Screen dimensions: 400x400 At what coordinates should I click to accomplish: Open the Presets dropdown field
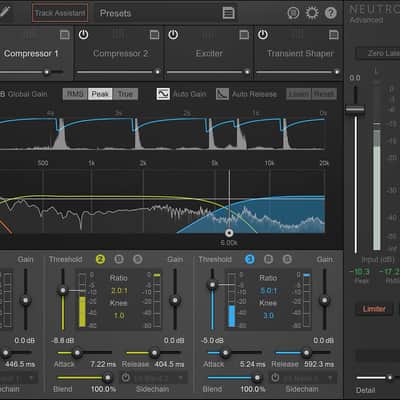[x=165, y=13]
